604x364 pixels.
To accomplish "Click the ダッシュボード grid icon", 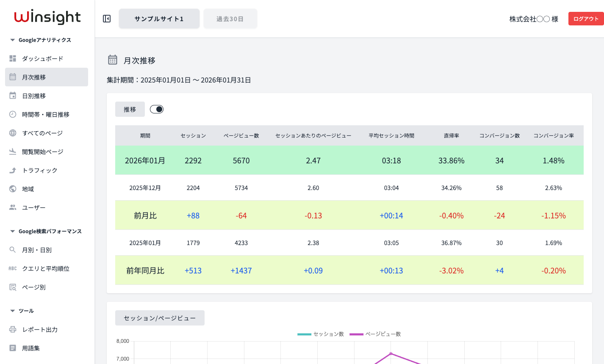I will [13, 58].
